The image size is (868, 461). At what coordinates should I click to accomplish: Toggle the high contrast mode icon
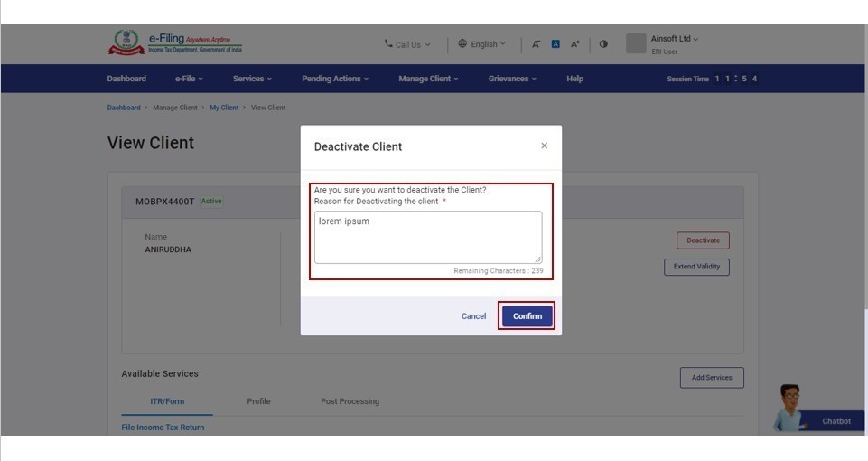603,44
